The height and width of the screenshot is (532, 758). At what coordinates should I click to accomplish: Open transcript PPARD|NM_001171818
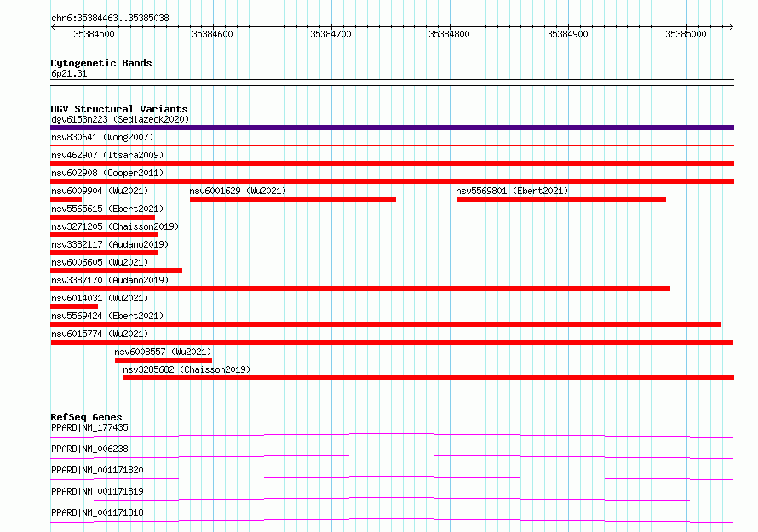97,512
